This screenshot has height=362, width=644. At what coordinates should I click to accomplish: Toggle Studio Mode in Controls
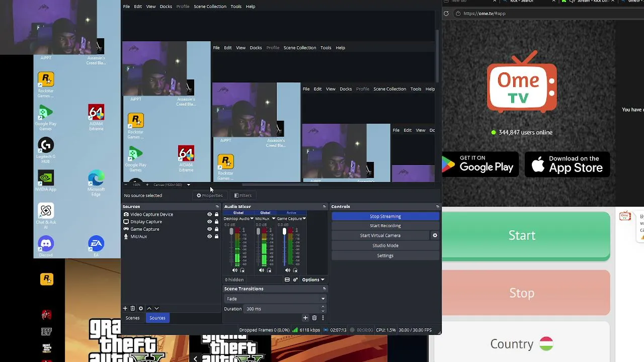click(385, 245)
